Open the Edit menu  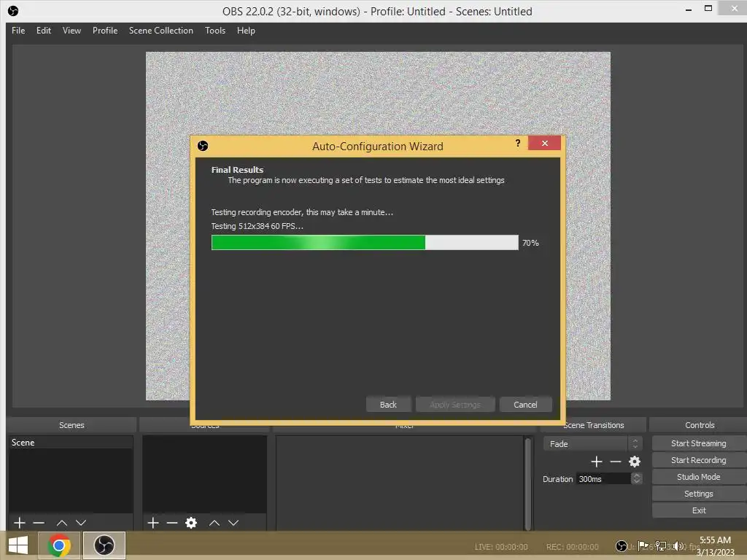(43, 31)
